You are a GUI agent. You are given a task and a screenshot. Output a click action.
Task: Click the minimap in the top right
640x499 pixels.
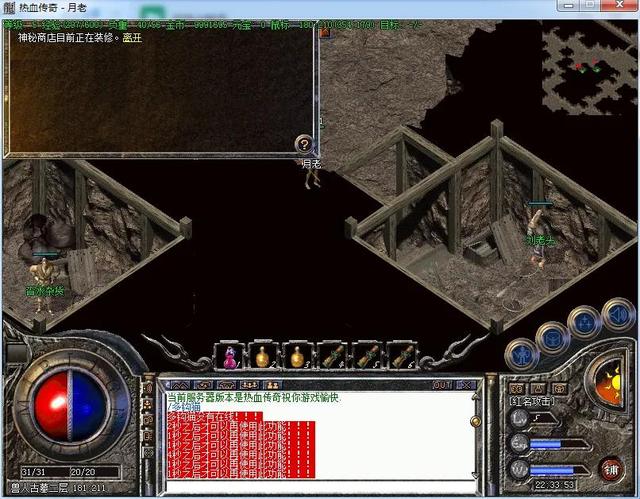[x=589, y=67]
